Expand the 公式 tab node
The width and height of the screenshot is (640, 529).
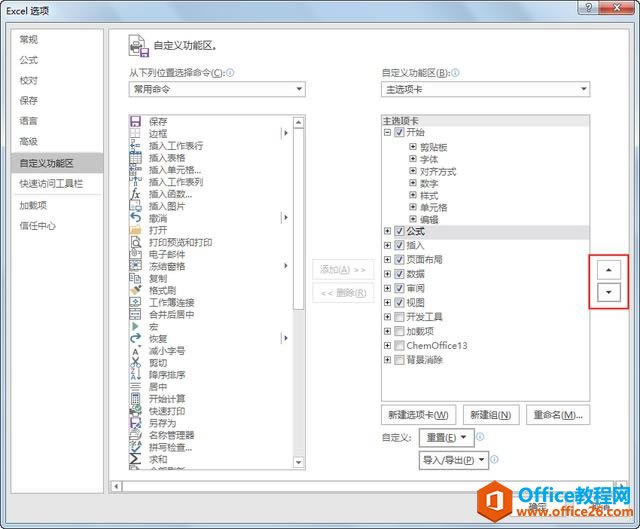[x=387, y=231]
